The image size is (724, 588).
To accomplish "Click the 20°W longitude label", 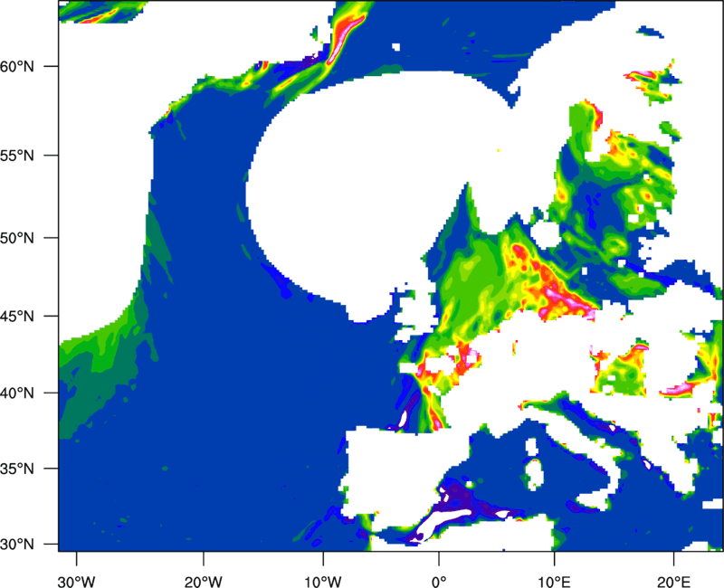I will 204,582.
